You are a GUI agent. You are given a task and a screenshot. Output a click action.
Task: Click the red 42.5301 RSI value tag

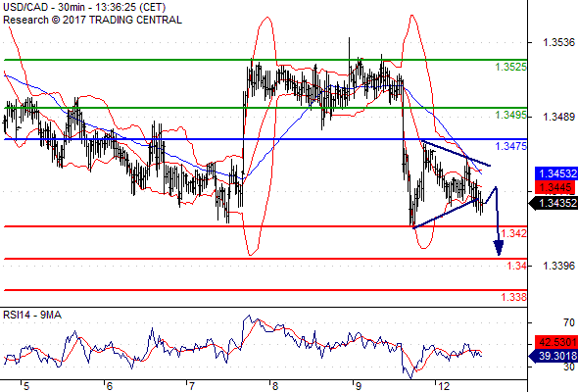point(556,342)
